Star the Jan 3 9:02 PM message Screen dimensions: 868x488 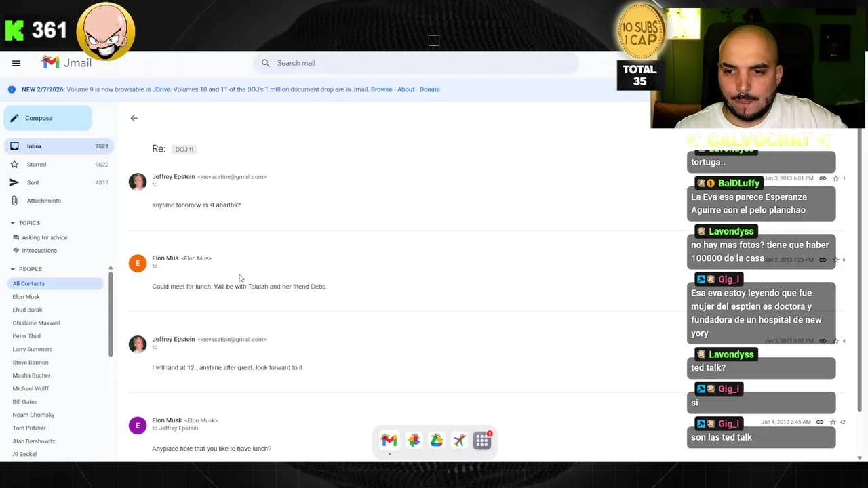(835, 341)
